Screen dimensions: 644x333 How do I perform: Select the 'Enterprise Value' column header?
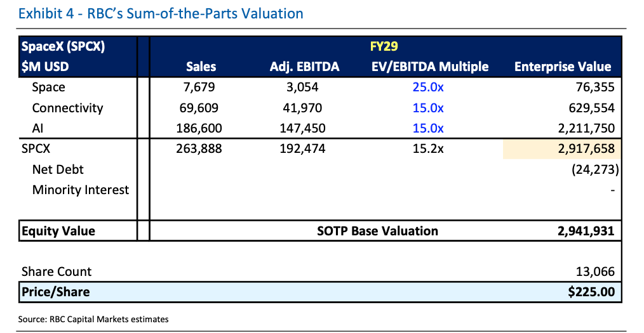pos(563,67)
